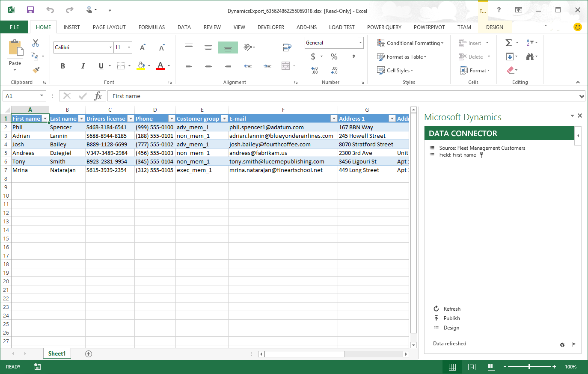The image size is (588, 374).
Task: Click Decrease Decimal icon
Action: click(x=334, y=70)
